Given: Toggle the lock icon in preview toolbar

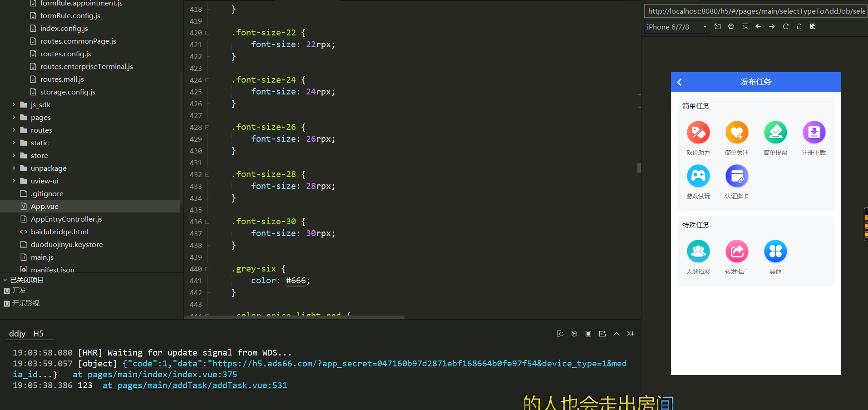Looking at the screenshot, I should (x=799, y=26).
